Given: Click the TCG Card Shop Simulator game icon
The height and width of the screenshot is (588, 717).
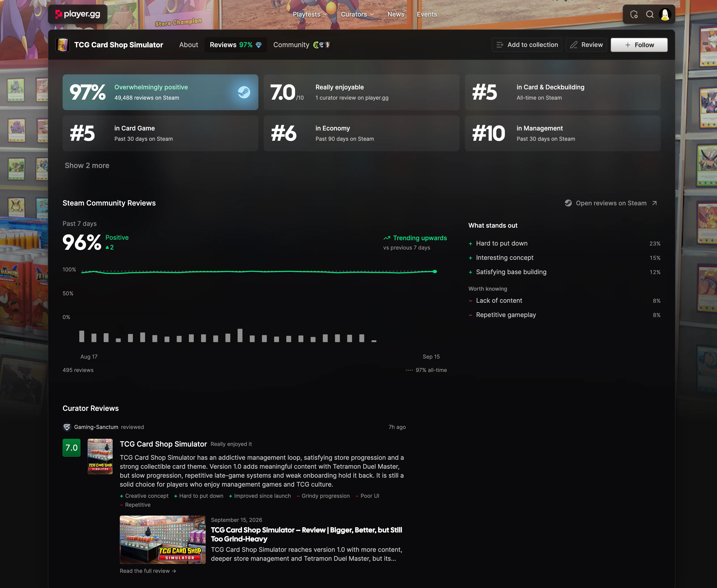Looking at the screenshot, I should 63,45.
